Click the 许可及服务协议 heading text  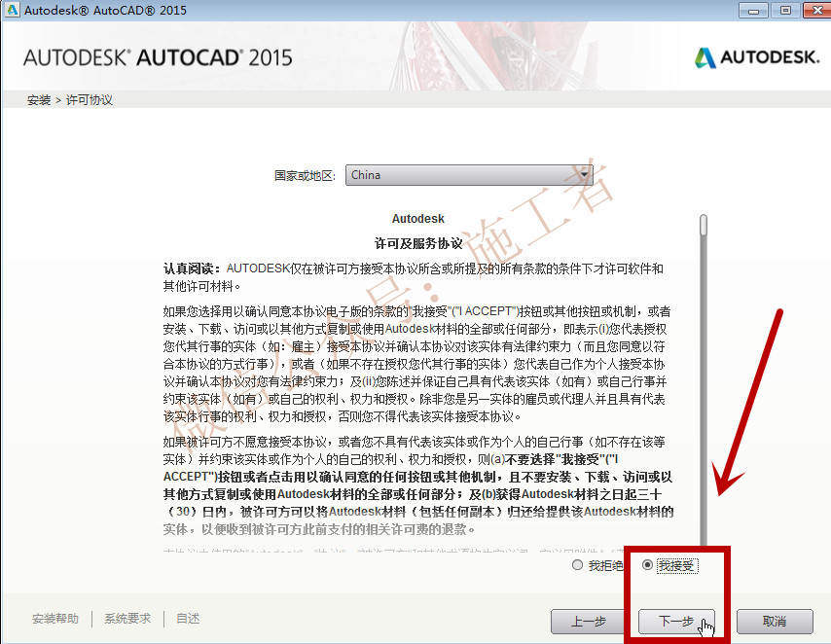click(x=418, y=244)
